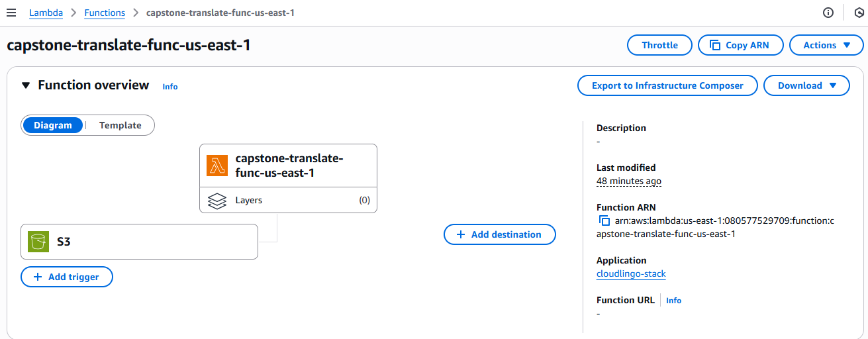This screenshot has width=868, height=339.
Task: Click the Throttle button
Action: click(x=659, y=45)
